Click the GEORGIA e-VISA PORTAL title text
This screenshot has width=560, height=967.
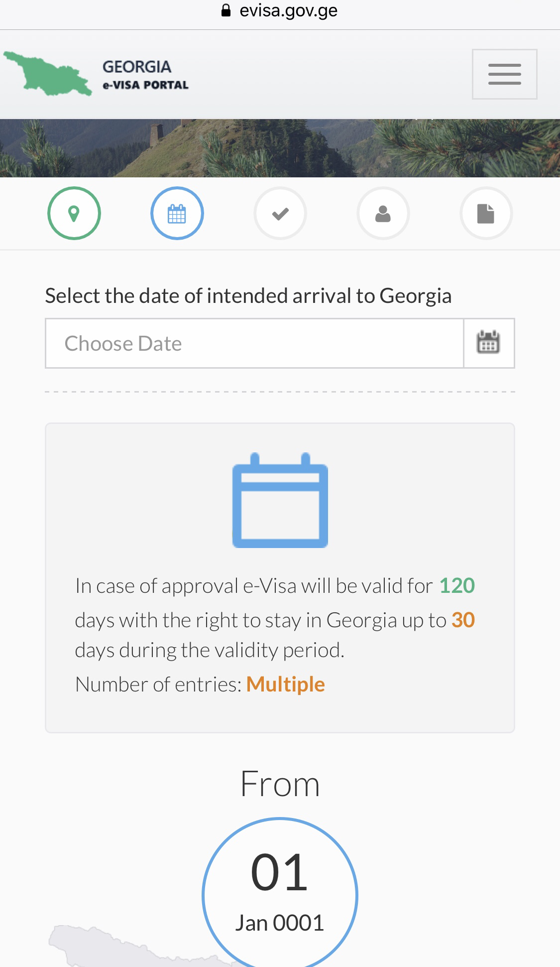[145, 75]
